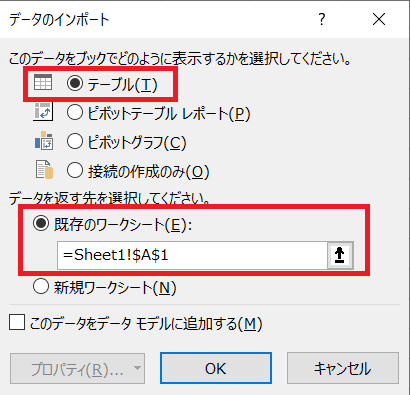Click the キャンセル button
410x395 pixels.
343,368
